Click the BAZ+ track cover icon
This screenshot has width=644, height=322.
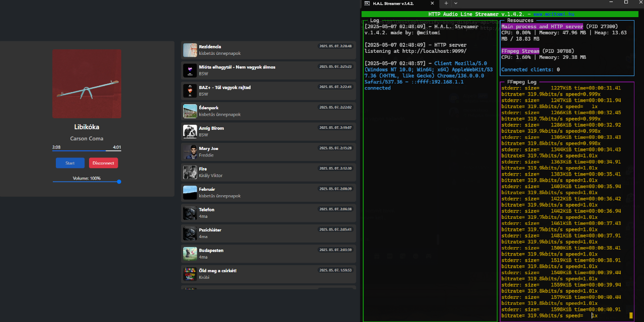pos(190,91)
